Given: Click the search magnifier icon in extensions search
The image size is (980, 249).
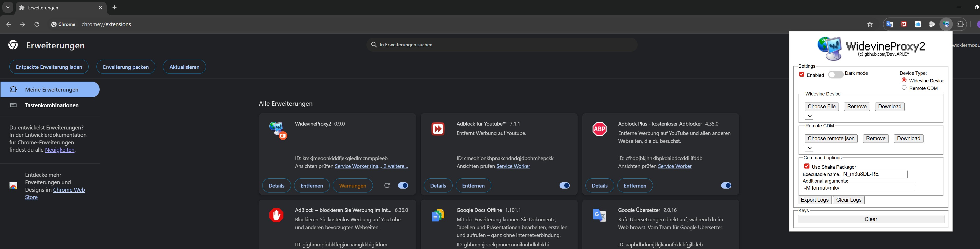Looking at the screenshot, I should (374, 45).
